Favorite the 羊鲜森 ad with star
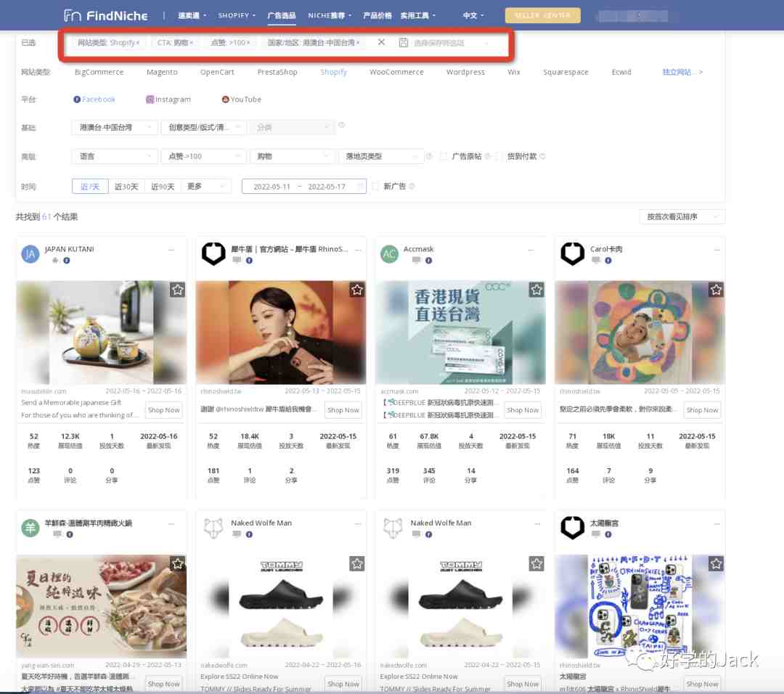This screenshot has height=694, width=784. [x=178, y=563]
